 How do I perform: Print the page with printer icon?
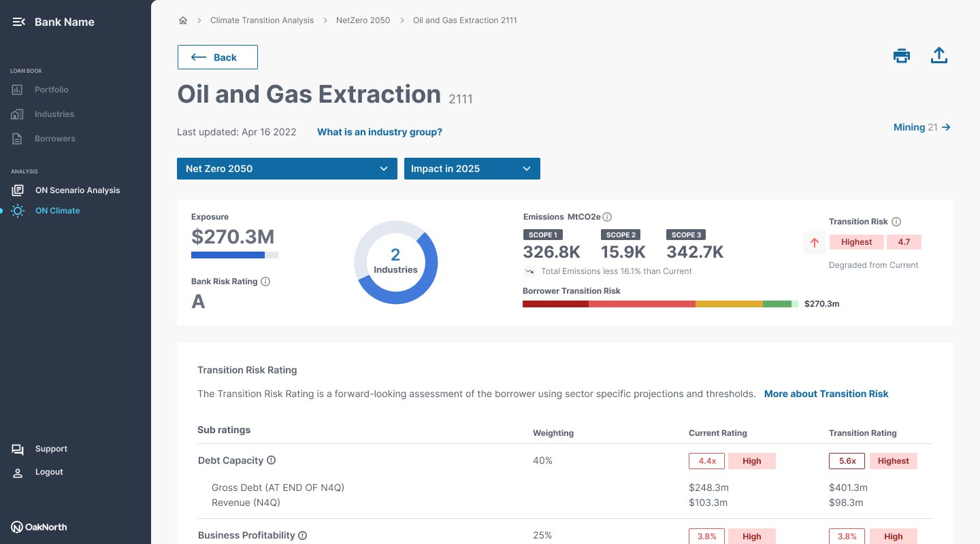point(902,56)
